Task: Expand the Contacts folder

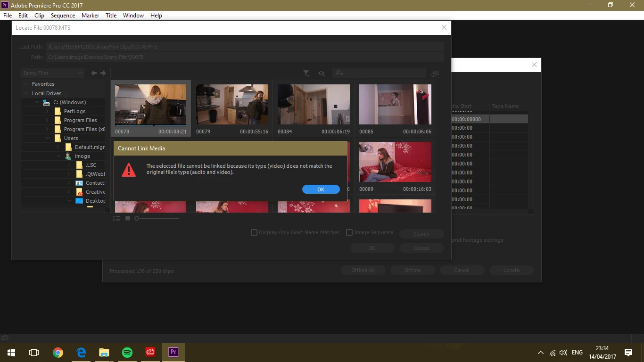Action: [x=69, y=183]
